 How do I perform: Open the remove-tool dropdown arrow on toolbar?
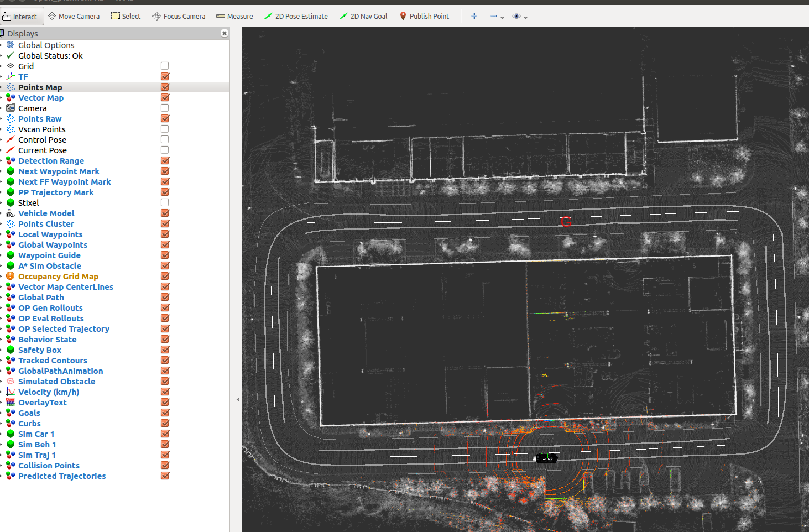coord(502,17)
